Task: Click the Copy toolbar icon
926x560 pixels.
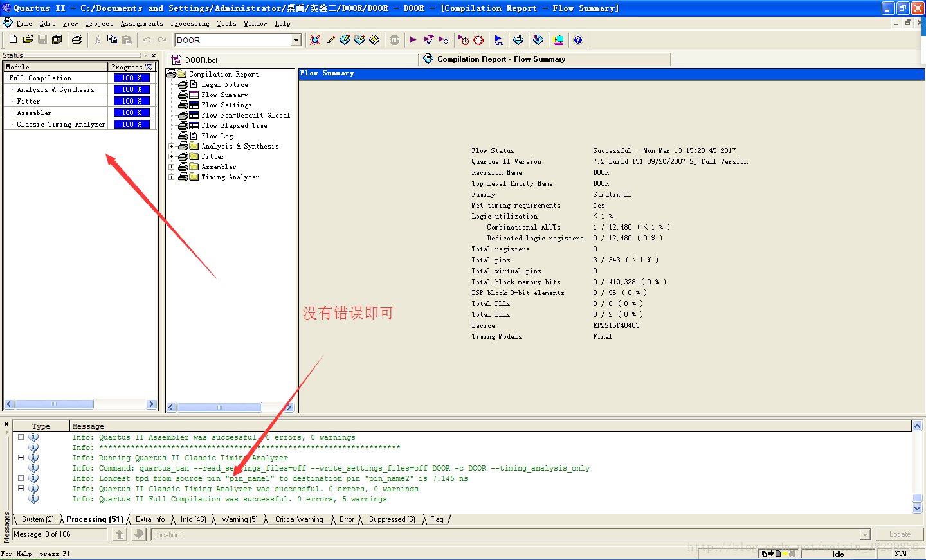Action: 112,40
